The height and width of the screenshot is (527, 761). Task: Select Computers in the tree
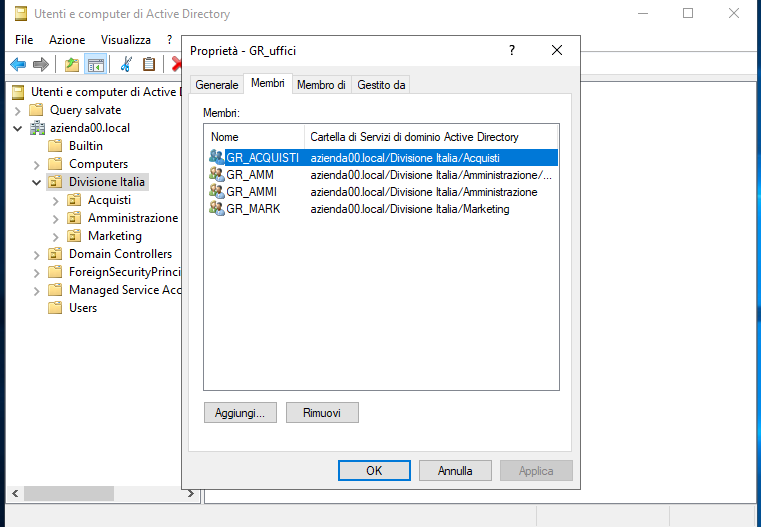coord(99,164)
